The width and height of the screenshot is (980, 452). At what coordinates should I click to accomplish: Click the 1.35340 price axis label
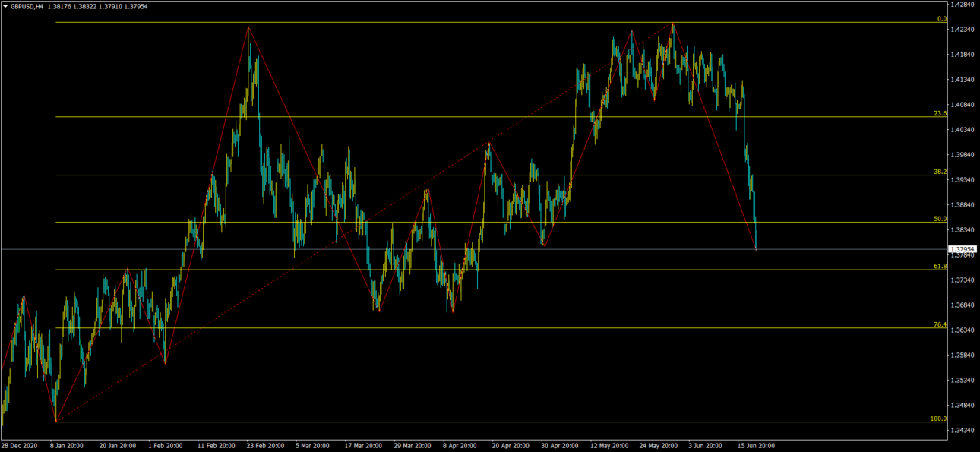[963, 381]
